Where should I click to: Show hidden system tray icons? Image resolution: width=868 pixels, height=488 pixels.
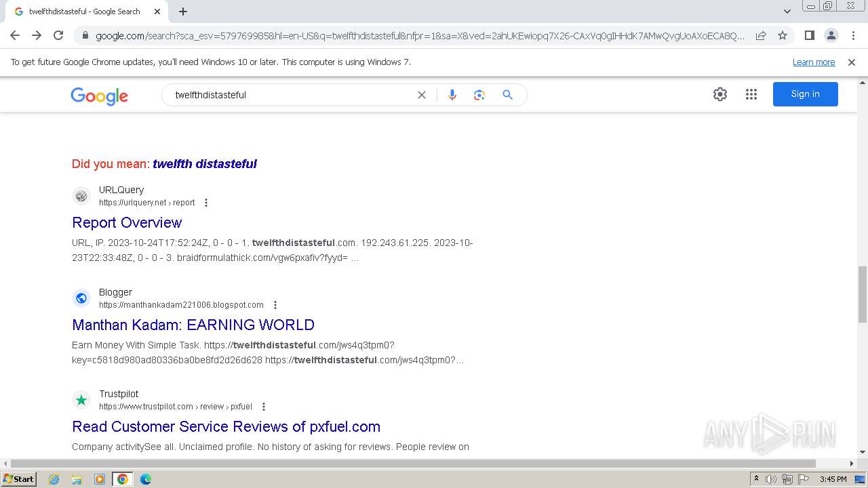click(x=756, y=479)
